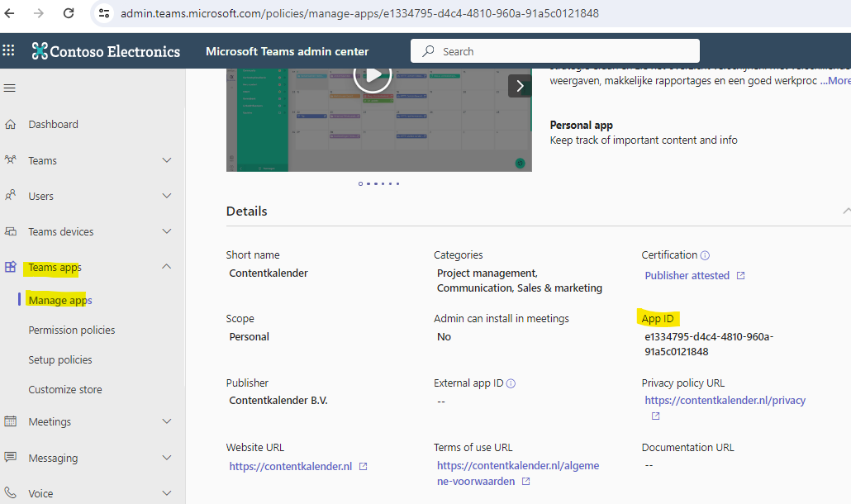This screenshot has height=504, width=851.
Task: Click external-link icon below privacy URL
Action: pyautogui.click(x=656, y=416)
